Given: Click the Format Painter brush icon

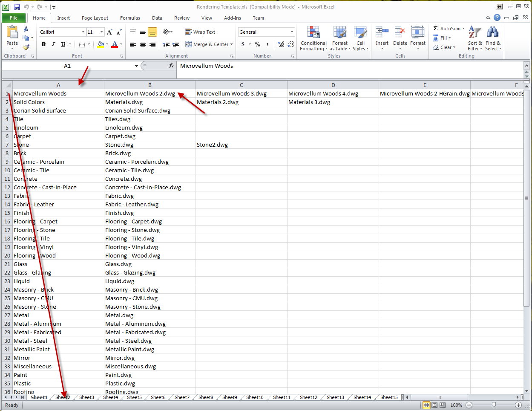Looking at the screenshot, I should point(26,47).
